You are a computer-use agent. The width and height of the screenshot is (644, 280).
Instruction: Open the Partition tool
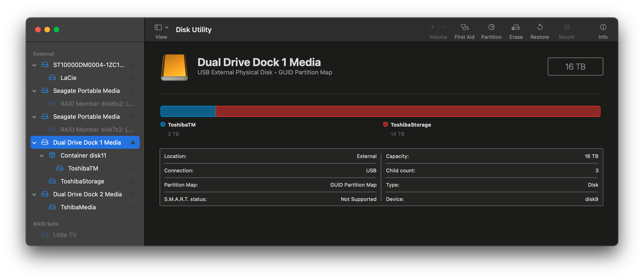point(491,27)
